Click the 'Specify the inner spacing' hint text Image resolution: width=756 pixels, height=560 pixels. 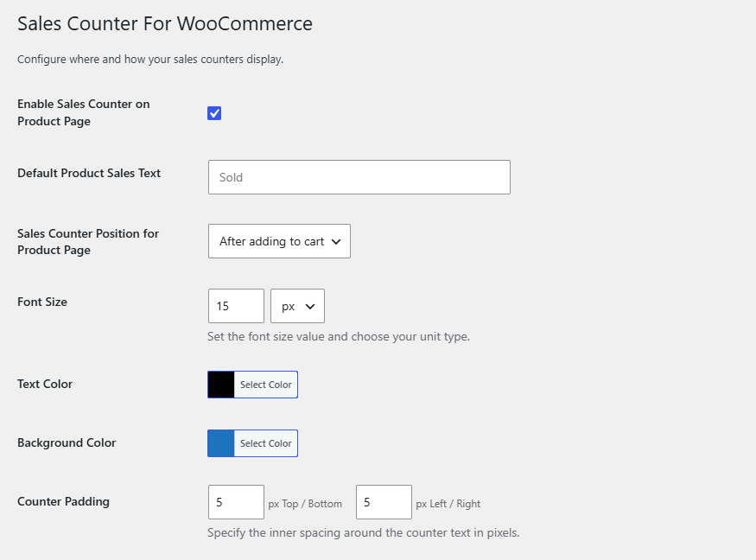point(364,532)
